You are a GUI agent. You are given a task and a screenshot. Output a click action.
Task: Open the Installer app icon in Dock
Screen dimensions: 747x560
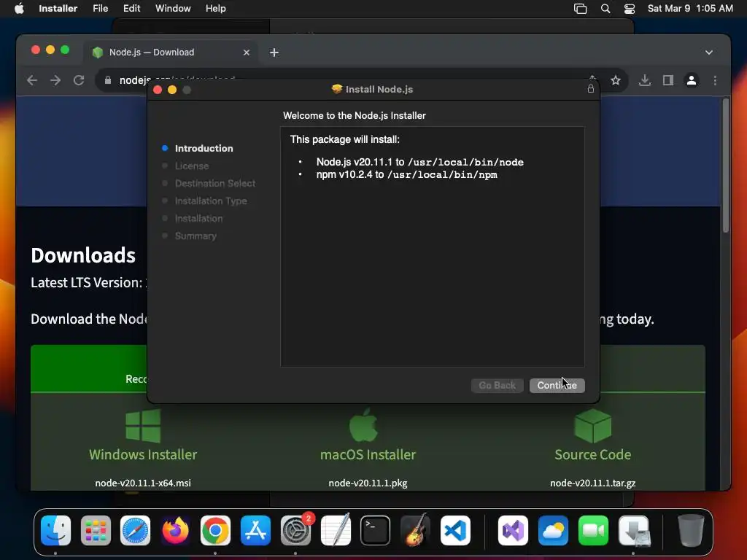point(634,530)
